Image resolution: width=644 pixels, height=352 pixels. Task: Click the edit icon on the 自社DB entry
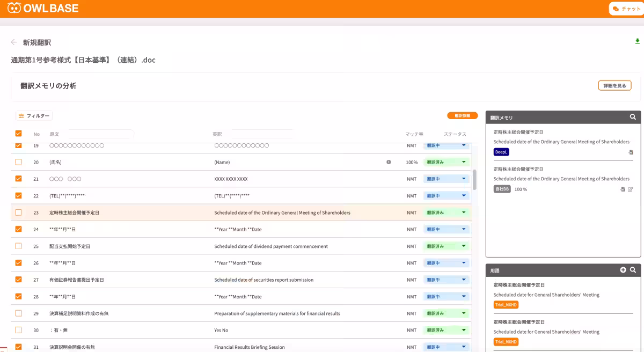pos(631,189)
